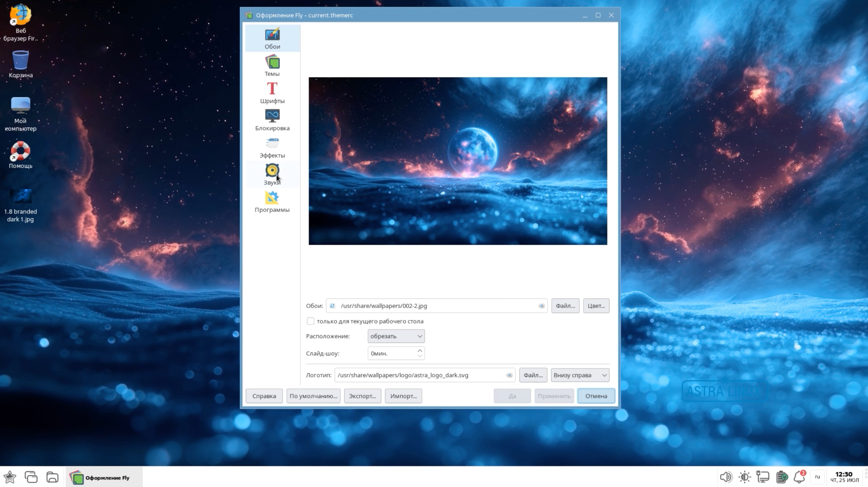Click the Отмена button
This screenshot has height=487, width=868.
pos(596,396)
